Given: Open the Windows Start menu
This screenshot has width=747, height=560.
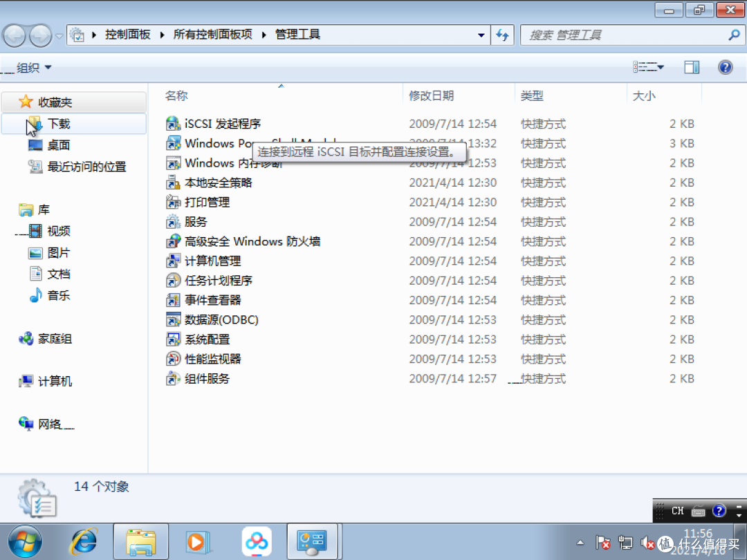Looking at the screenshot, I should (x=25, y=542).
